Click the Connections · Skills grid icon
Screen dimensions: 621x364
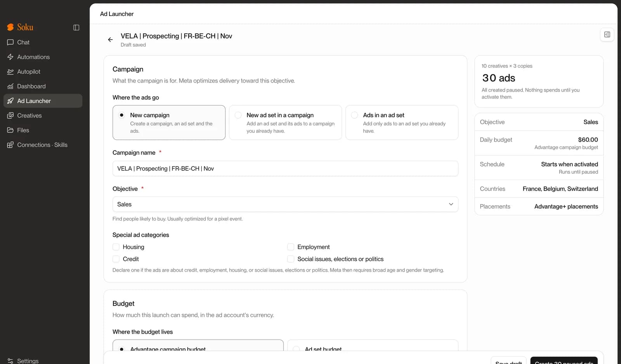coord(10,145)
